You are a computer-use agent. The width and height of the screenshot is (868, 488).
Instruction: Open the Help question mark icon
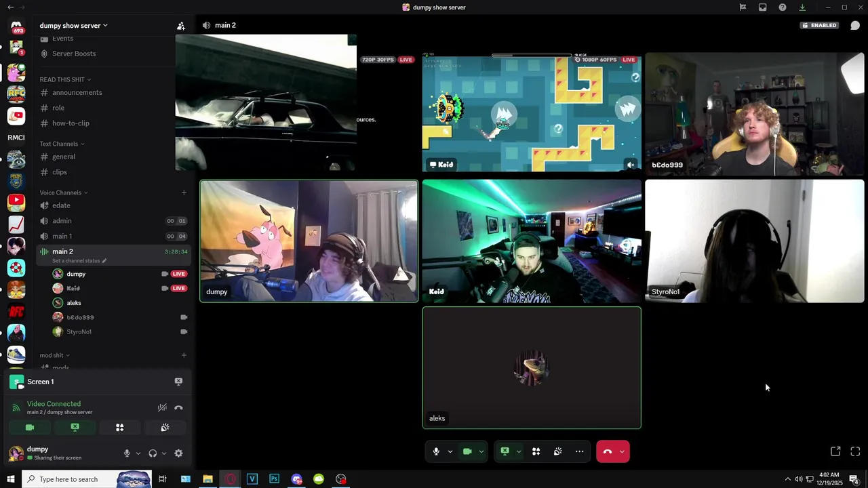pyautogui.click(x=783, y=7)
